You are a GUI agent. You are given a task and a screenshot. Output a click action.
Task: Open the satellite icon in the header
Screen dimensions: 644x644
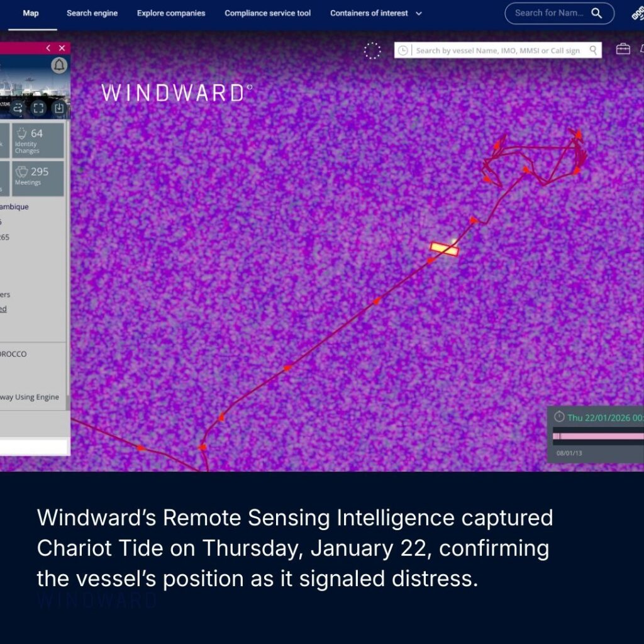(x=638, y=14)
